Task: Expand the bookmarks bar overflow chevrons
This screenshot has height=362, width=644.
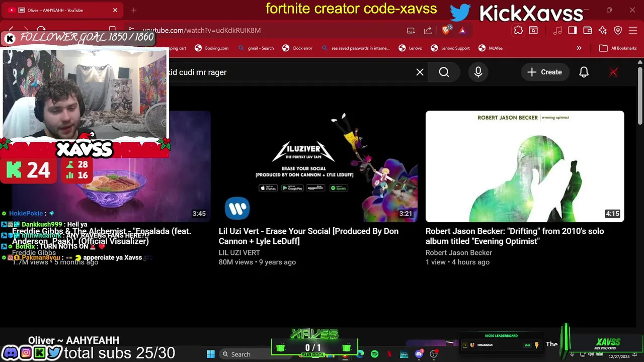Action: [x=579, y=48]
